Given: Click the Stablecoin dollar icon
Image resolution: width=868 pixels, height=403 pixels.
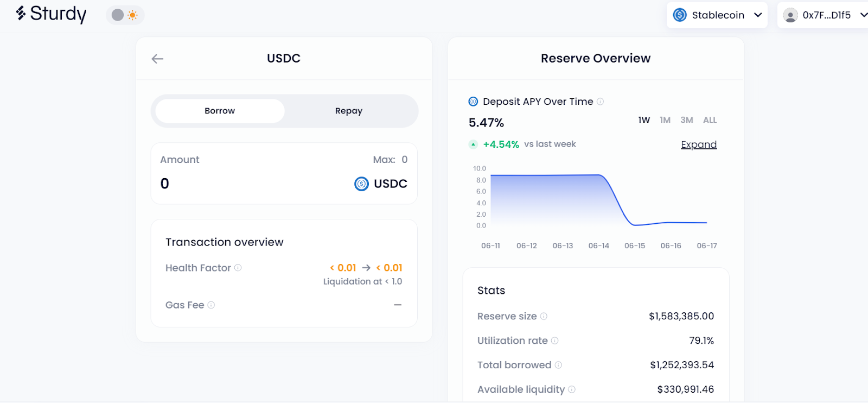Looking at the screenshot, I should pos(680,15).
